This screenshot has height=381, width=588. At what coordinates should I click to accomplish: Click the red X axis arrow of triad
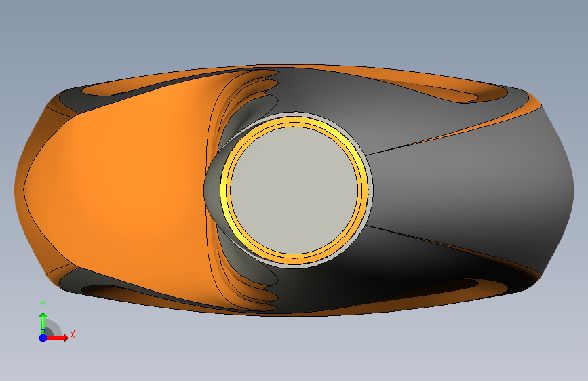57,338
